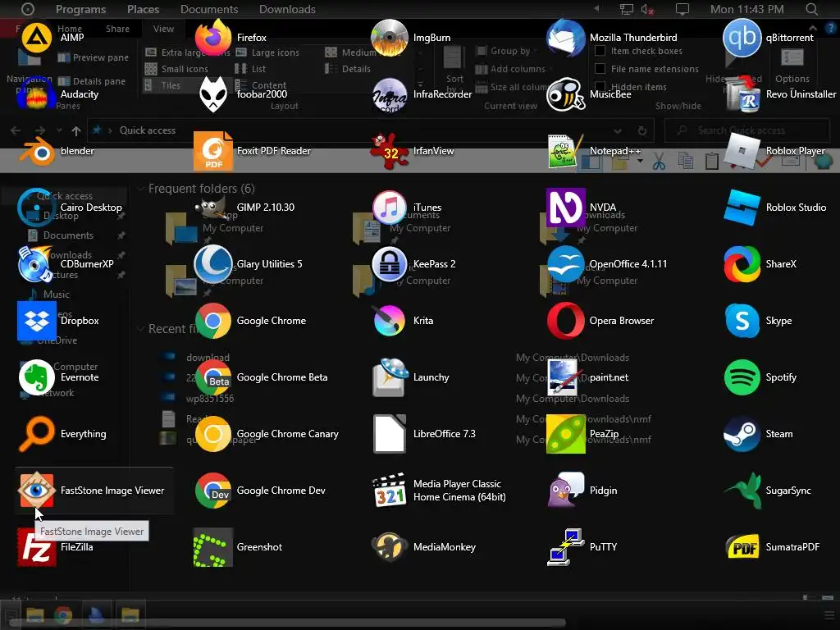Open MediaMonkey

(424, 547)
